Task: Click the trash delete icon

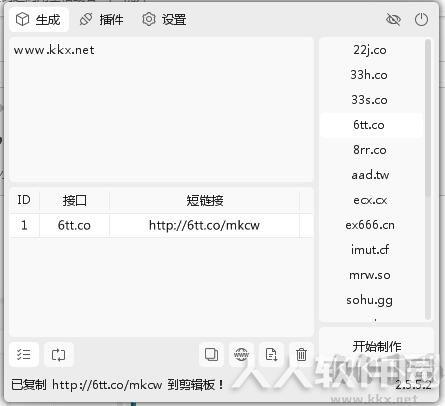Action: pos(301,354)
